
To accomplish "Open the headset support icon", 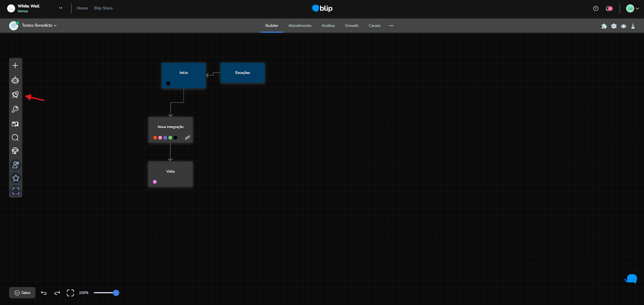I will click(15, 151).
